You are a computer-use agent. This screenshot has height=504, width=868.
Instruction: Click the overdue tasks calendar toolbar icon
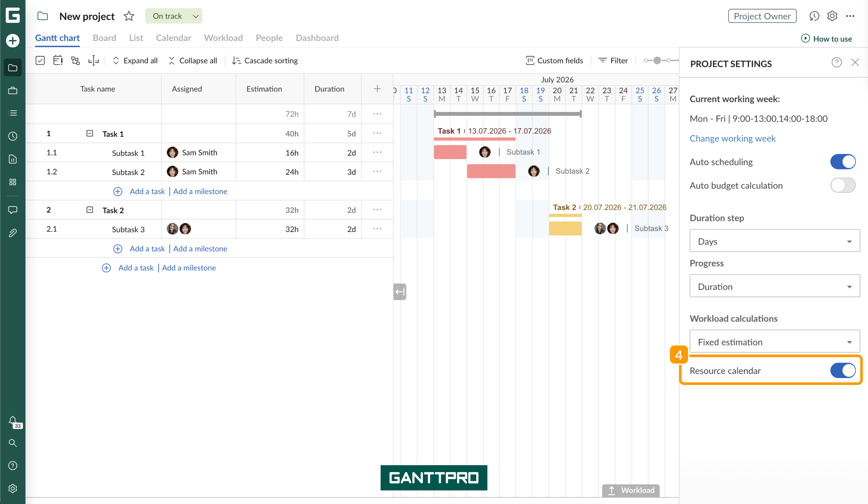point(58,60)
